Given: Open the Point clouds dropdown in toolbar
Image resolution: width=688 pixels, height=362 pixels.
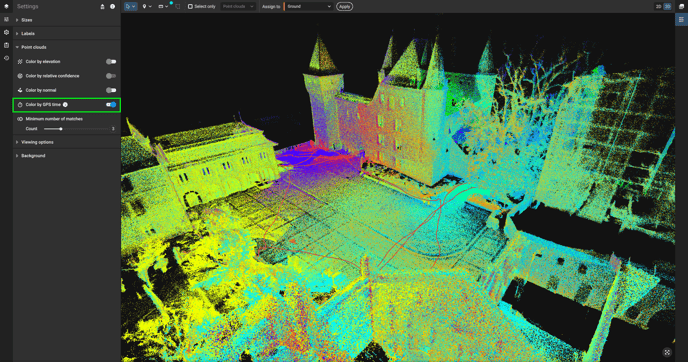Looking at the screenshot, I should pyautogui.click(x=238, y=7).
